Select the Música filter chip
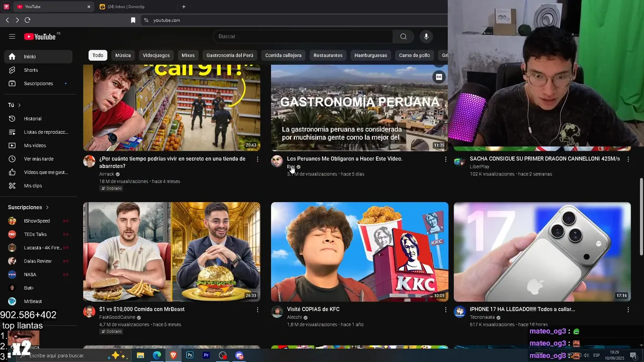 [123, 55]
